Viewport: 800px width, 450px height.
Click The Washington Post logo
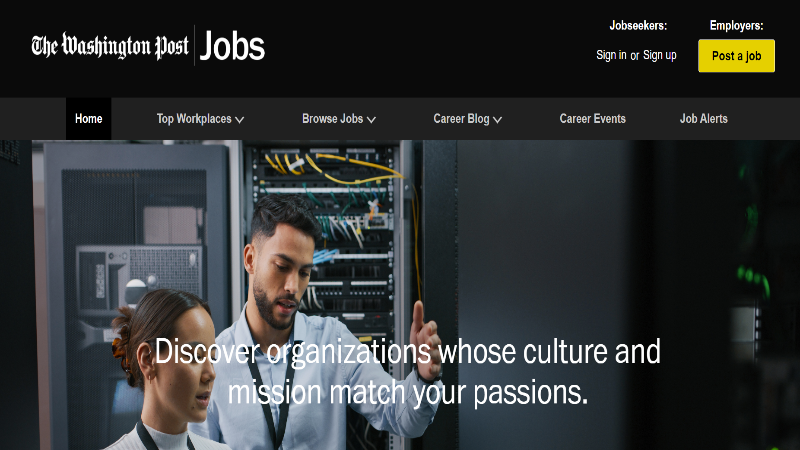click(x=110, y=46)
